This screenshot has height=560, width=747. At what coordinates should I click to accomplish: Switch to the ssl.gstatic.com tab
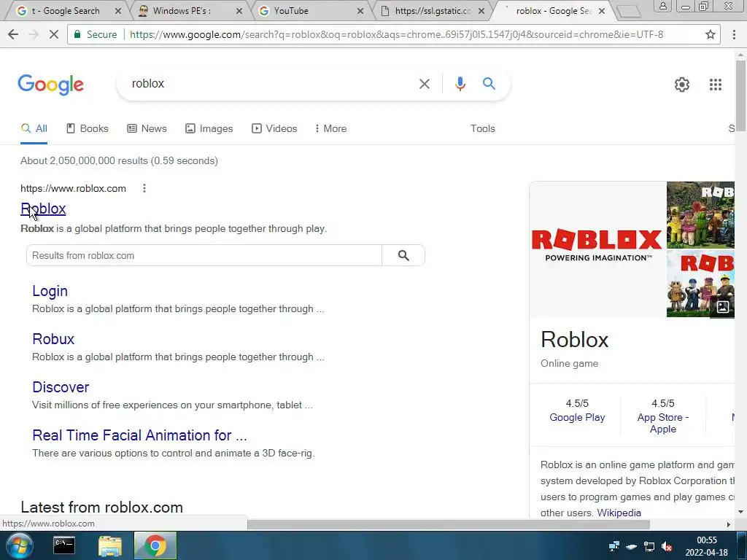tap(433, 10)
